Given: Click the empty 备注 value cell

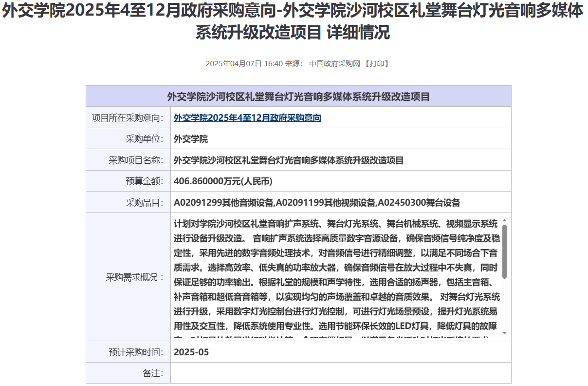Looking at the screenshot, I should click(340, 373).
